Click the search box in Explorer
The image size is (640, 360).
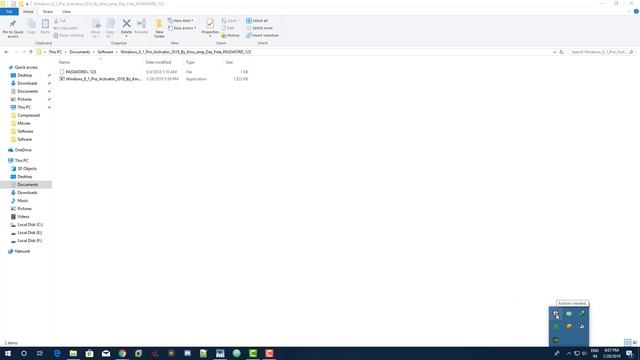602,52
